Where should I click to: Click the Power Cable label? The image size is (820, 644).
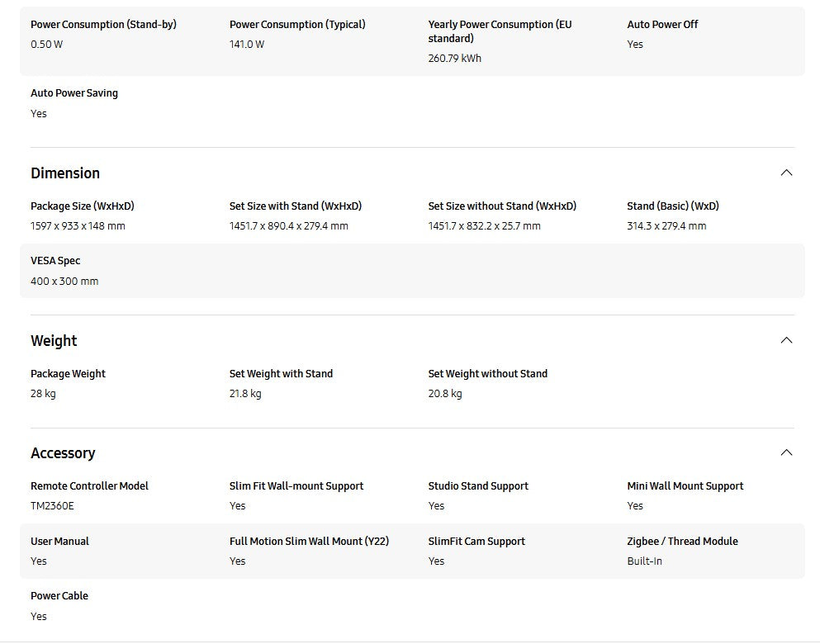(59, 596)
